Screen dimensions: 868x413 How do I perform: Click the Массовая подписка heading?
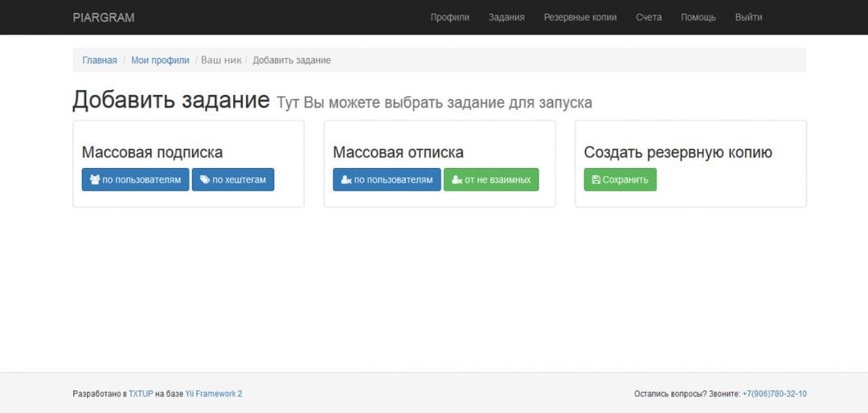click(x=152, y=152)
